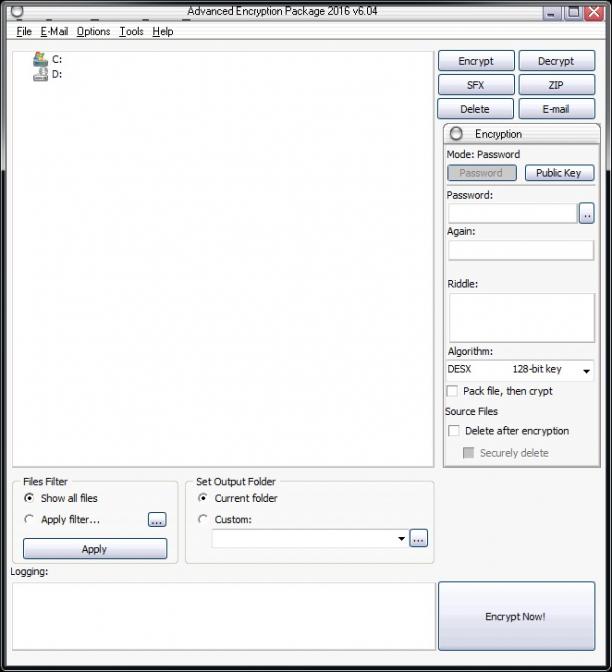Switch to Decrypt mode button

(557, 61)
